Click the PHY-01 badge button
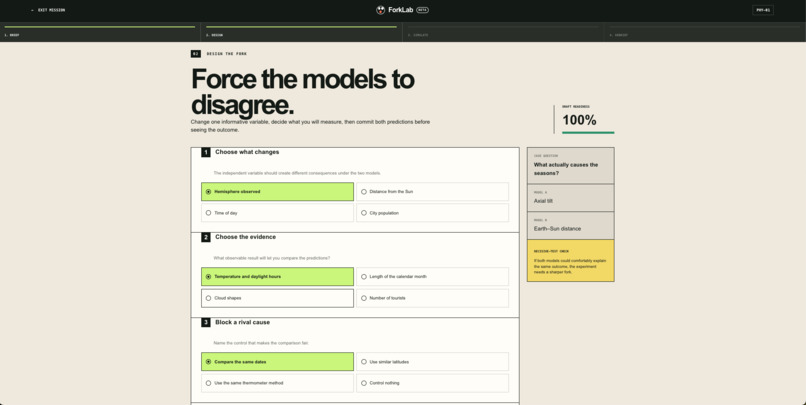This screenshot has width=806, height=405. [763, 10]
